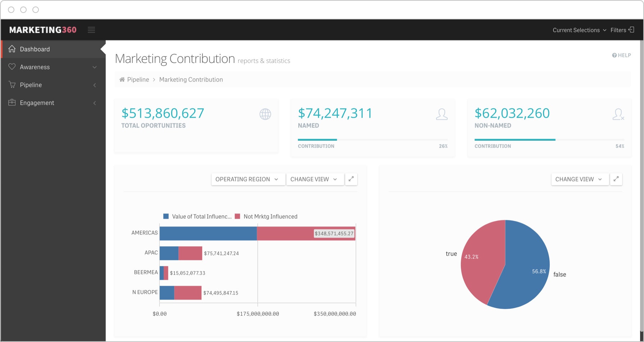644x342 pixels.
Task: Open the OPERATING REGION dropdown
Action: coord(248,179)
